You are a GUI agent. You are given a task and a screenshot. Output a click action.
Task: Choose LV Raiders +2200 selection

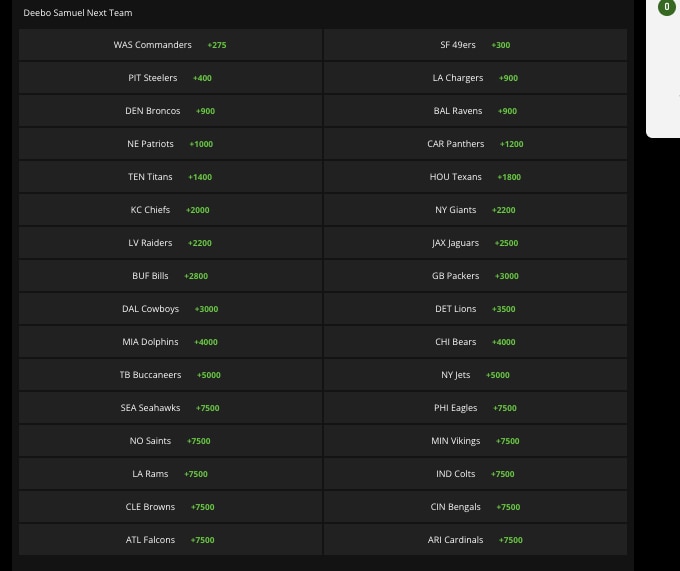click(x=170, y=243)
